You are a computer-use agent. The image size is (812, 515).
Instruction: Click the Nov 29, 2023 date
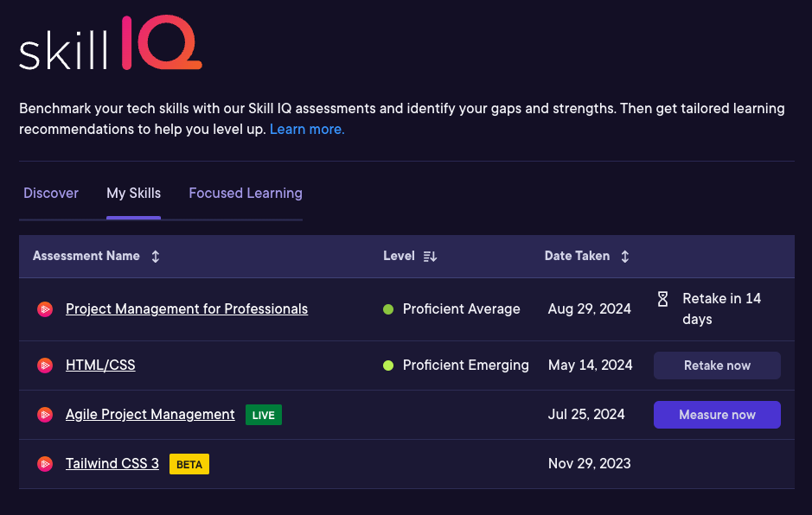point(589,463)
